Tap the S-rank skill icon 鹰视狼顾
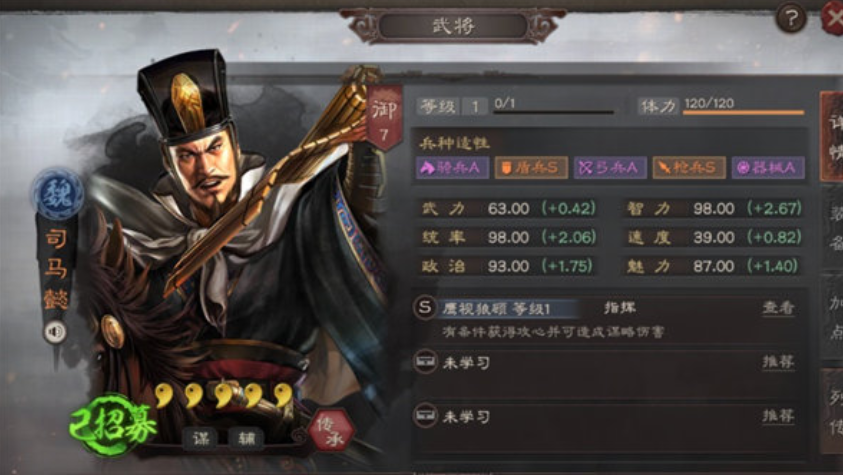The image size is (843, 475). coord(425,308)
